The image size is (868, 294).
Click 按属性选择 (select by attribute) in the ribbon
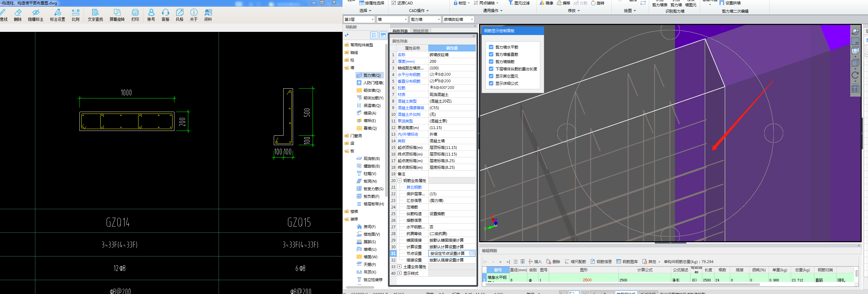point(372,3)
